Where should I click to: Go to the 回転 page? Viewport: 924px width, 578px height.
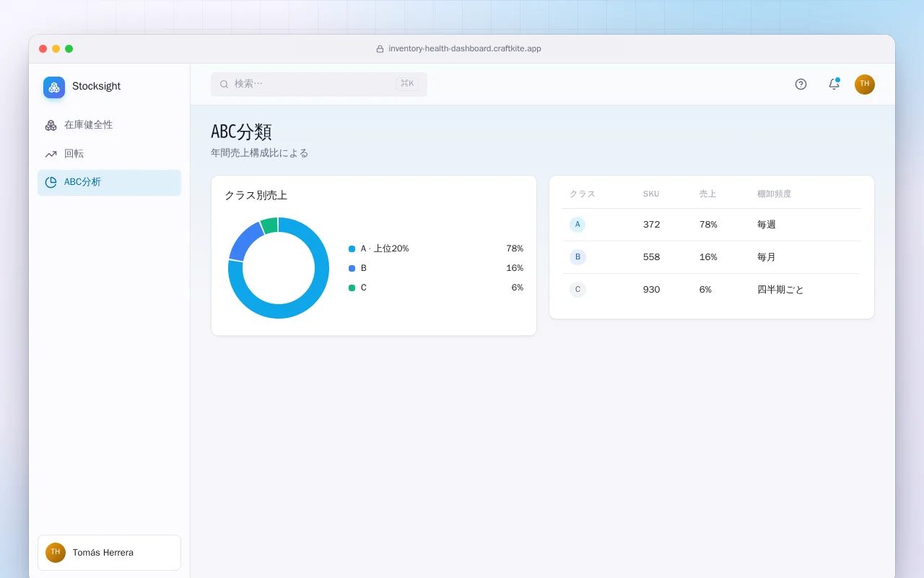pyautogui.click(x=109, y=154)
